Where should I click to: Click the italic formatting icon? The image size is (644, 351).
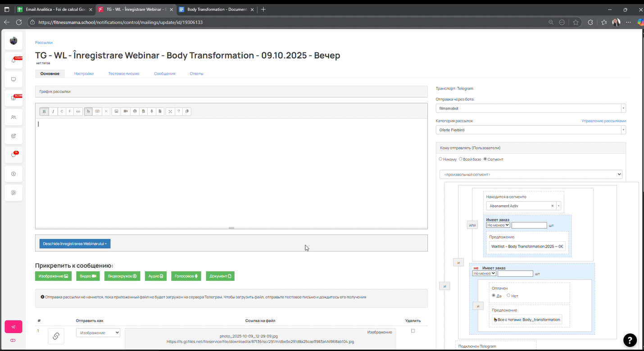(x=53, y=111)
